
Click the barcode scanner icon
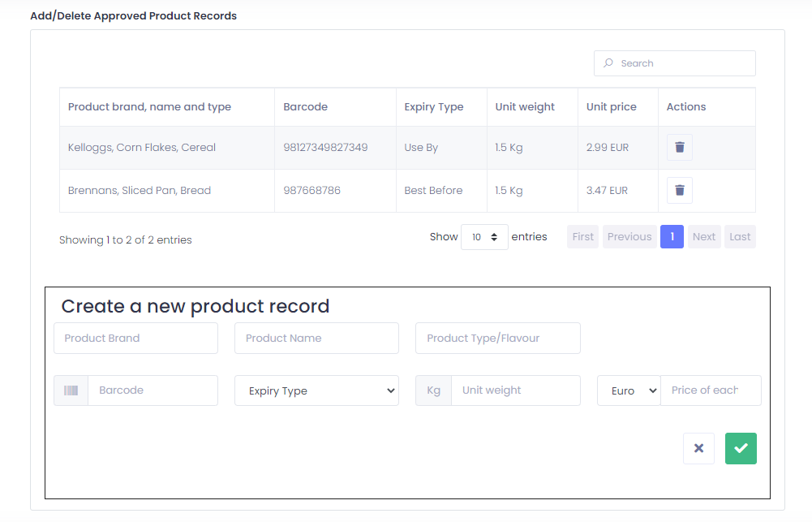click(x=71, y=390)
